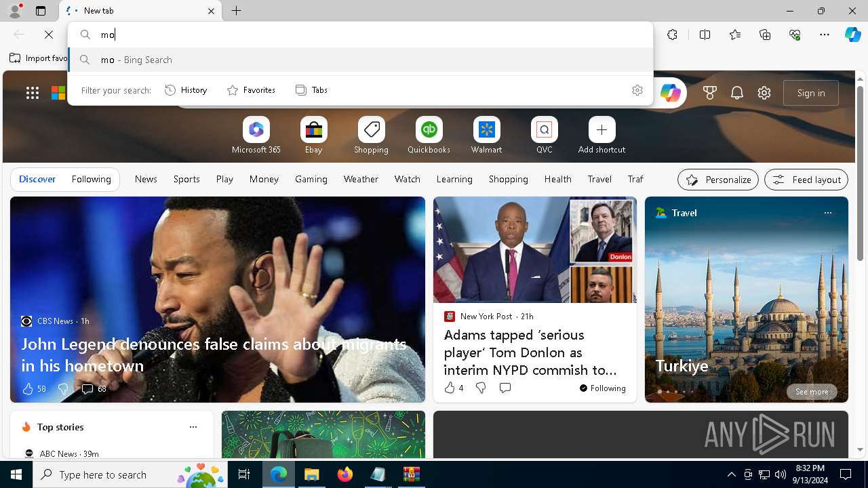Open the Feed layout options

806,180
